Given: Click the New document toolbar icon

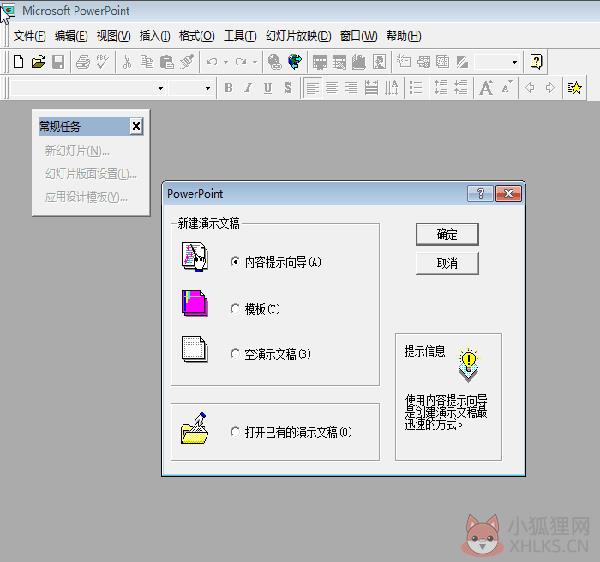Looking at the screenshot, I should (18, 62).
